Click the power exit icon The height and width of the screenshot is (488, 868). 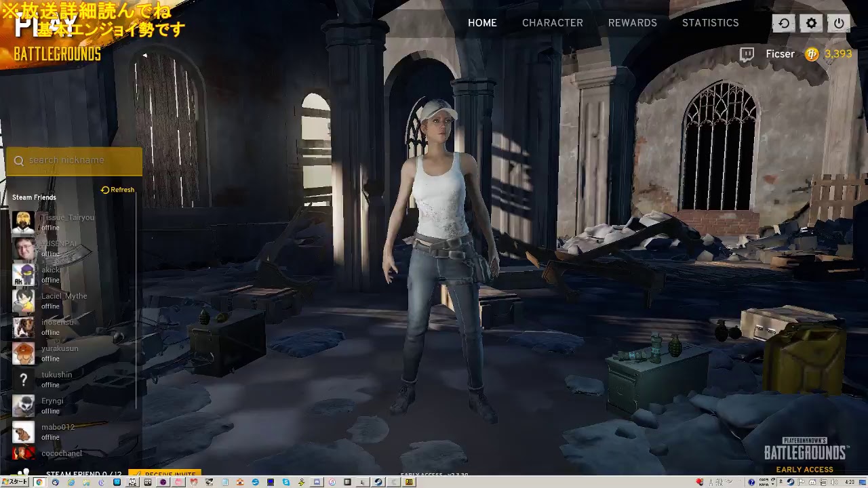(839, 23)
